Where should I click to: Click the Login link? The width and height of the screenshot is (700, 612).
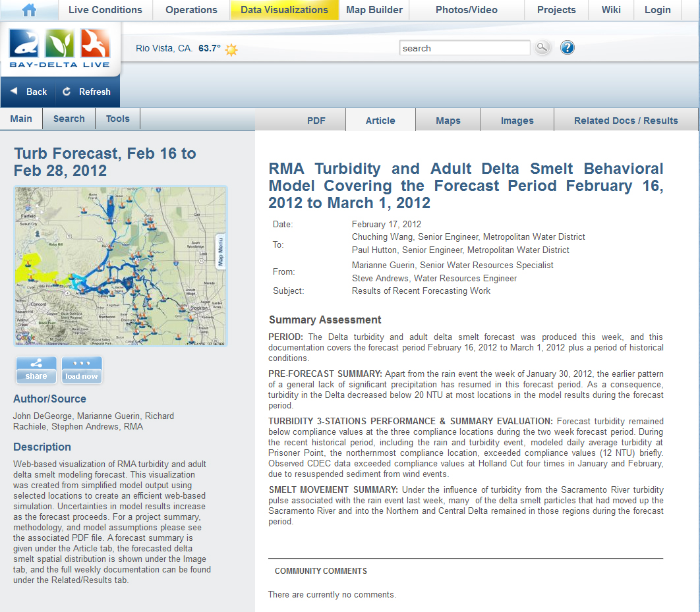tap(658, 10)
